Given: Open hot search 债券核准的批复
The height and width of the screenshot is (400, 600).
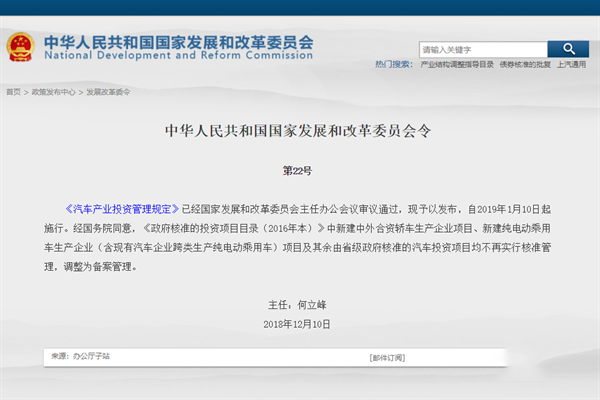Looking at the screenshot, I should (525, 64).
